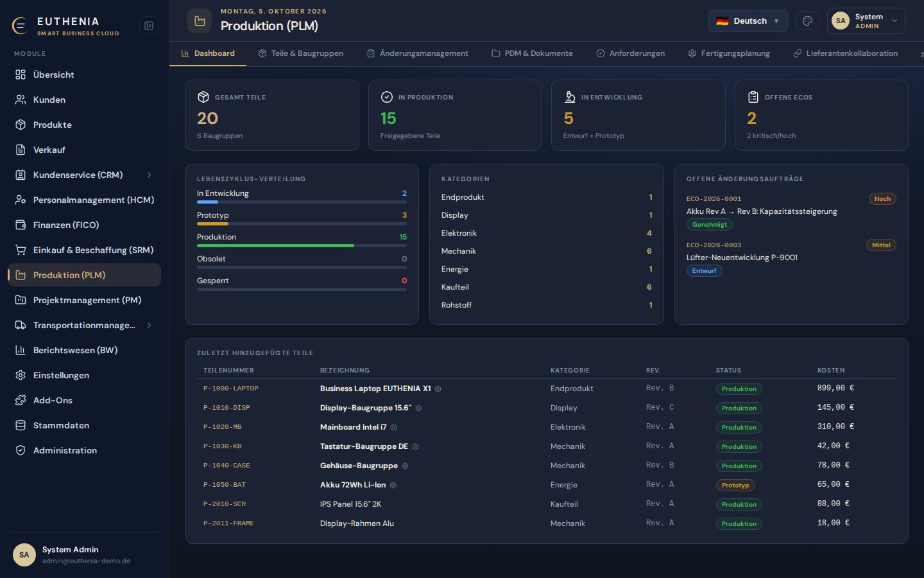Click the assembly icon next to Business Laptop EUTHENIA X1
This screenshot has height=578, width=924.
pyautogui.click(x=438, y=389)
